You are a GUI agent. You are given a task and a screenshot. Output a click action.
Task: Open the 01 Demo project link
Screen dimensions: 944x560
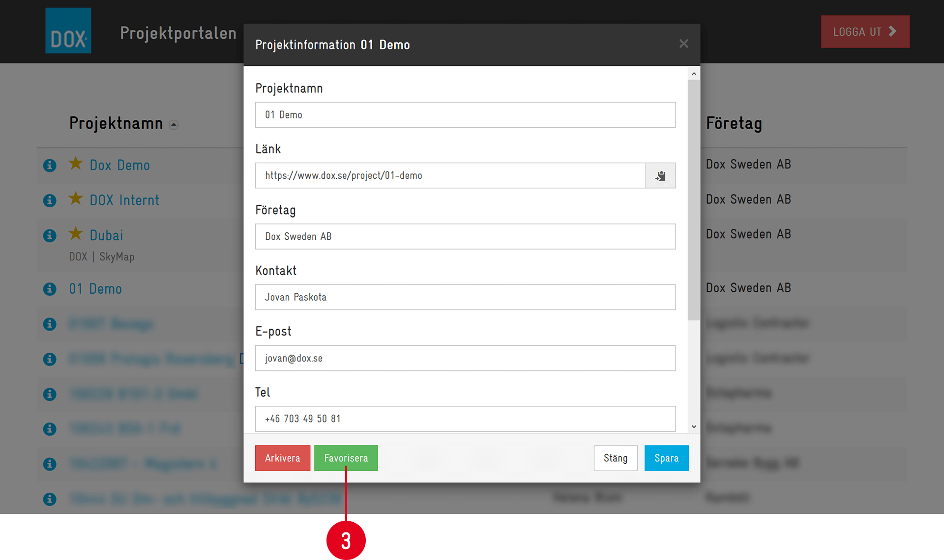[95, 289]
